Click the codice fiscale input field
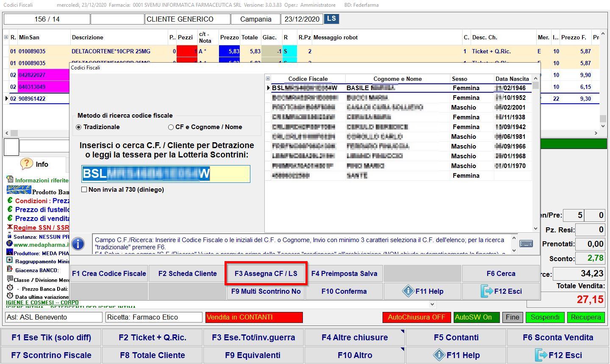This screenshot has height=364, width=610. click(166, 174)
